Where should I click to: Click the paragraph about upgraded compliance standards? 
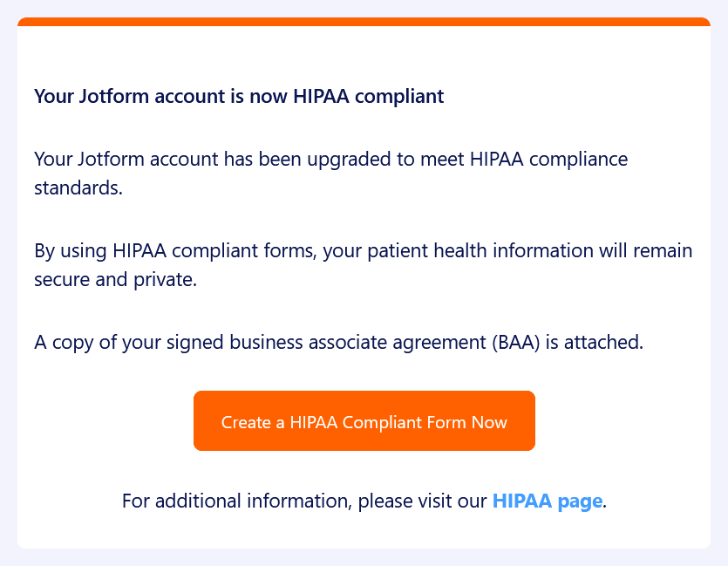pyautogui.click(x=330, y=173)
